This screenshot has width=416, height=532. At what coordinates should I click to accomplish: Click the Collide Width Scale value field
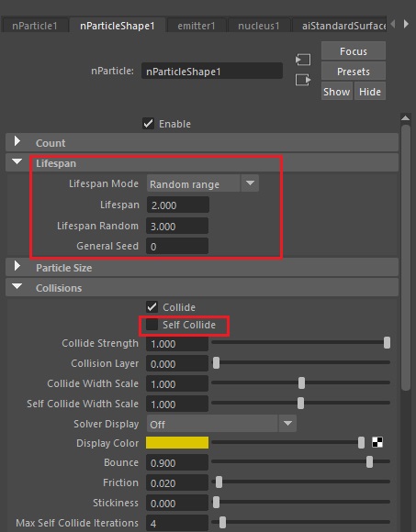(177, 383)
